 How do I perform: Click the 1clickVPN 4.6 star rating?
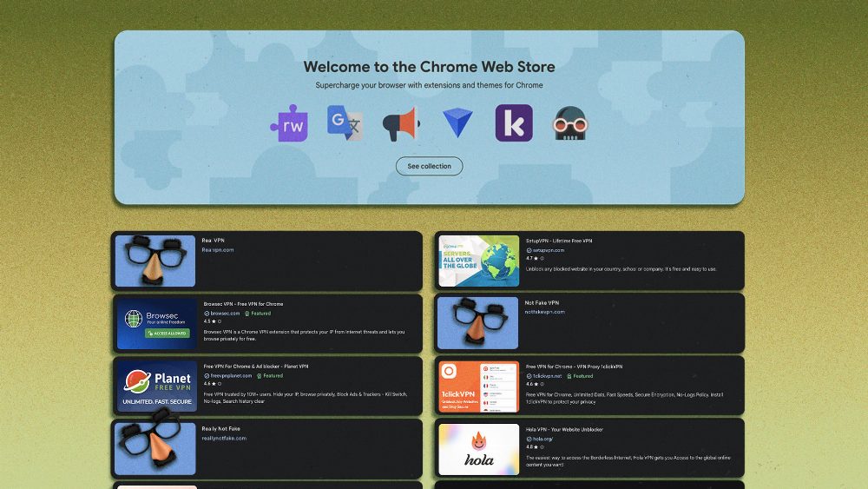click(532, 384)
